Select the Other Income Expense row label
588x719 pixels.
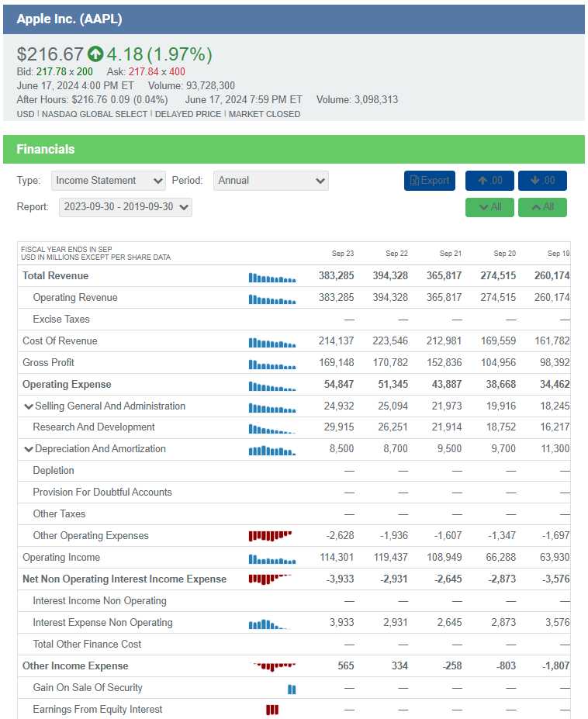point(75,665)
